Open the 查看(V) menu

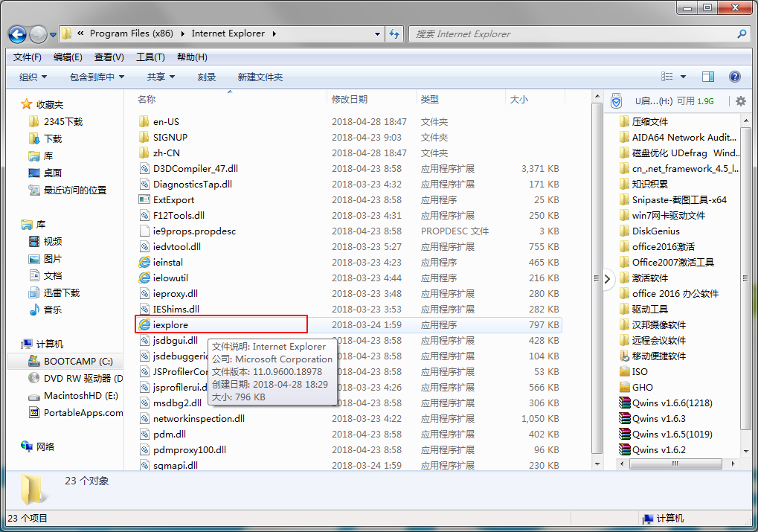click(x=109, y=57)
